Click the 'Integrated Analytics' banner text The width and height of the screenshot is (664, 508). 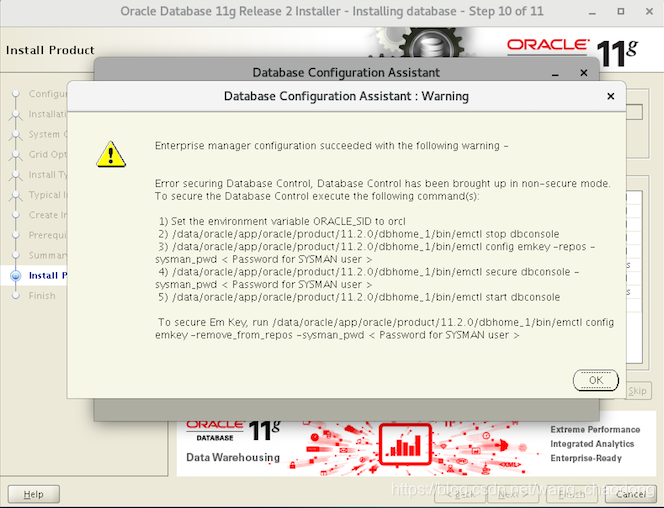(592, 444)
